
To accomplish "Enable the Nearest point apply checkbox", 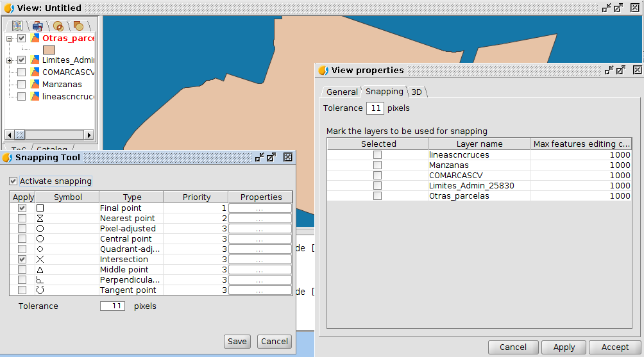I will (x=22, y=219).
